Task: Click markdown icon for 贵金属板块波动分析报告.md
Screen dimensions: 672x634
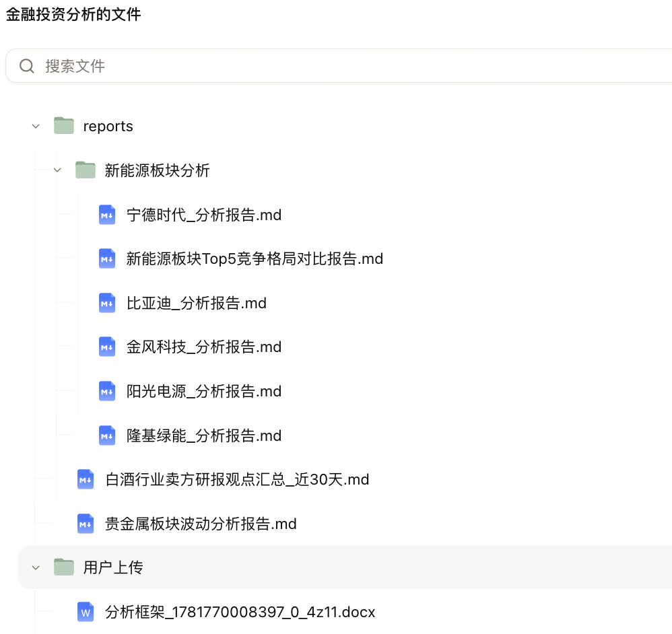Action: click(x=86, y=524)
